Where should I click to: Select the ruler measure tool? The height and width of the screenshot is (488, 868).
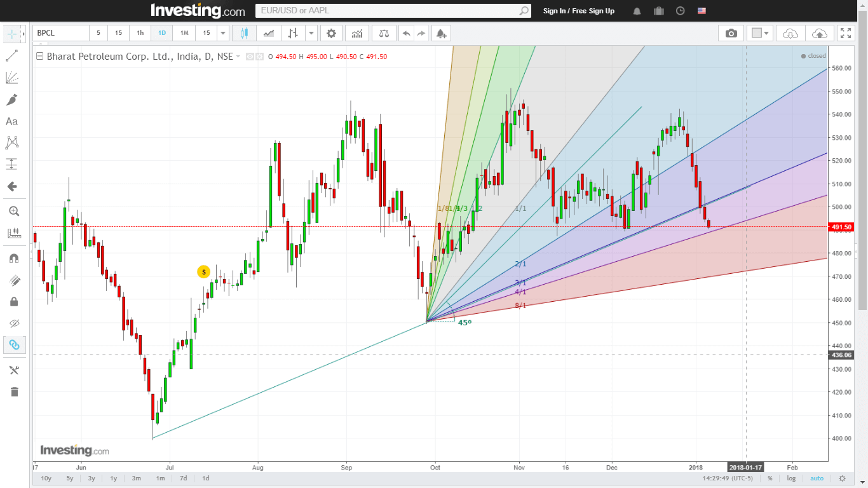pos(13,233)
